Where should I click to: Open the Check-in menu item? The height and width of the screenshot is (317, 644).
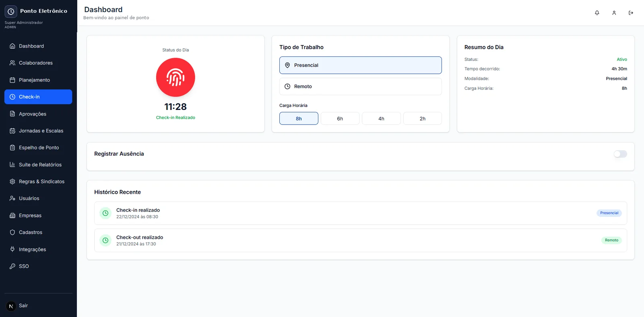point(38,97)
